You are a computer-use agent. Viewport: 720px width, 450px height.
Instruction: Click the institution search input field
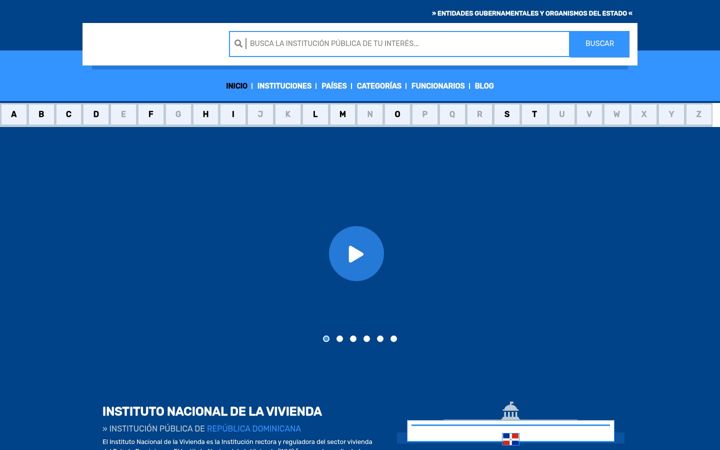399,44
